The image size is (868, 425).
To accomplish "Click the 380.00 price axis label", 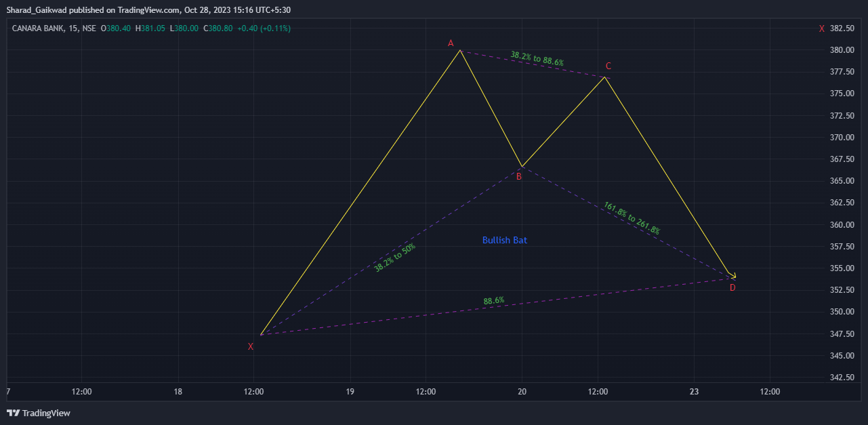I will point(842,50).
